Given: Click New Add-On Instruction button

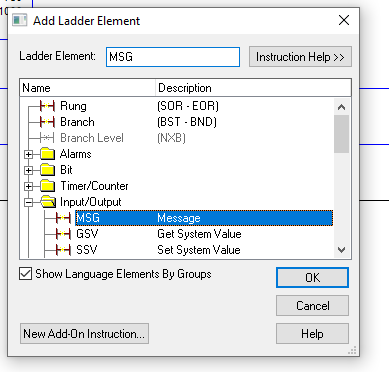Looking at the screenshot, I should click(84, 334).
